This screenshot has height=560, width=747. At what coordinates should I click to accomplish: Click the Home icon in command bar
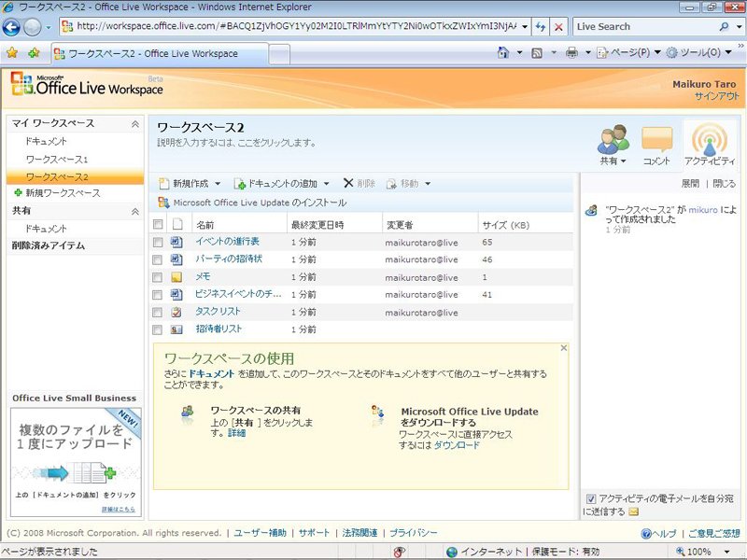[x=503, y=52]
